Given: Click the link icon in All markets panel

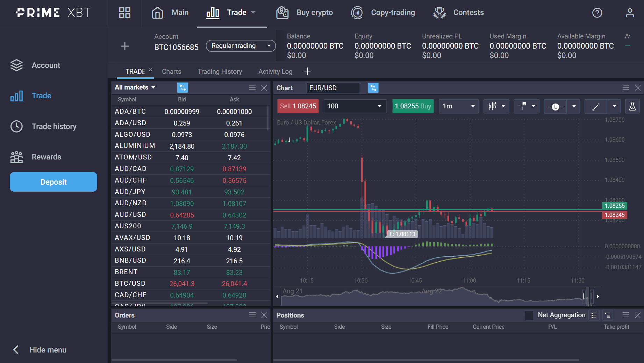Looking at the screenshot, I should [x=183, y=87].
